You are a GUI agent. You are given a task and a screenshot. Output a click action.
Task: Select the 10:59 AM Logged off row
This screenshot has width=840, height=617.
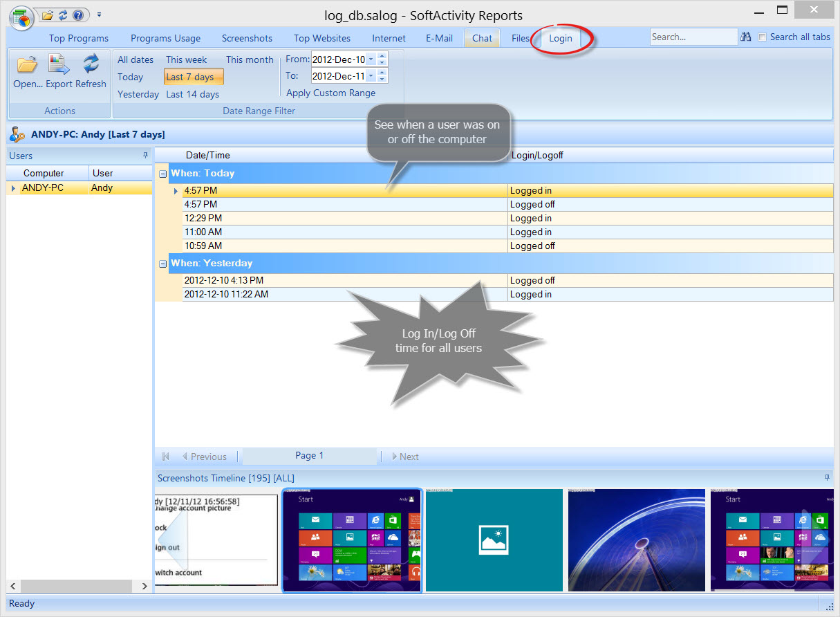tap(507, 246)
